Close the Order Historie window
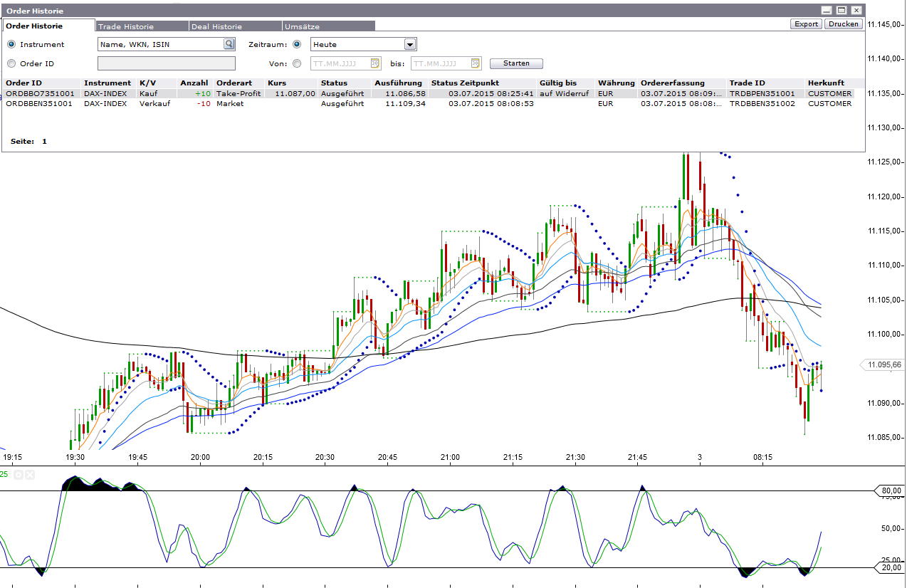Screen dimensions: 907x588 pos(856,11)
